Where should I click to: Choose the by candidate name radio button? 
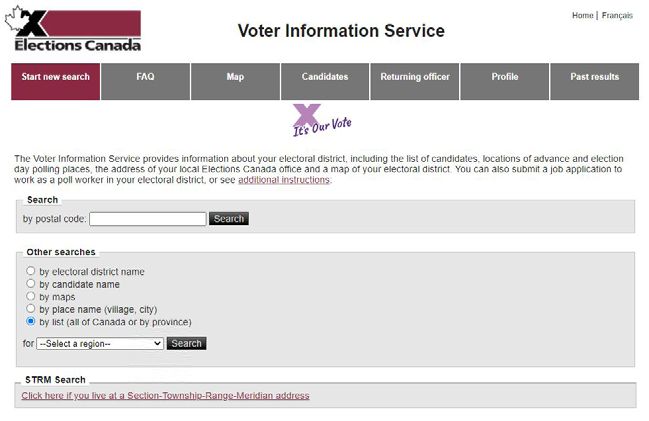pos(31,284)
